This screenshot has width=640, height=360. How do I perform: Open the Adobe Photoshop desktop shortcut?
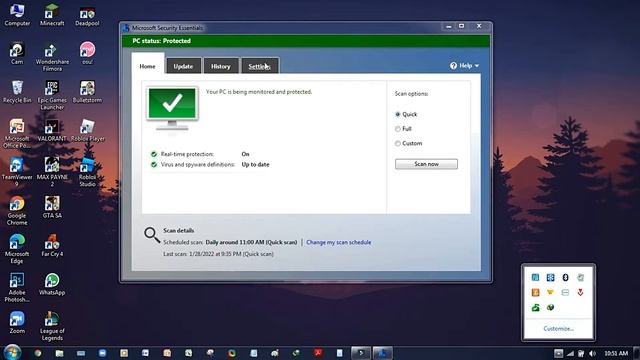[x=17, y=287]
